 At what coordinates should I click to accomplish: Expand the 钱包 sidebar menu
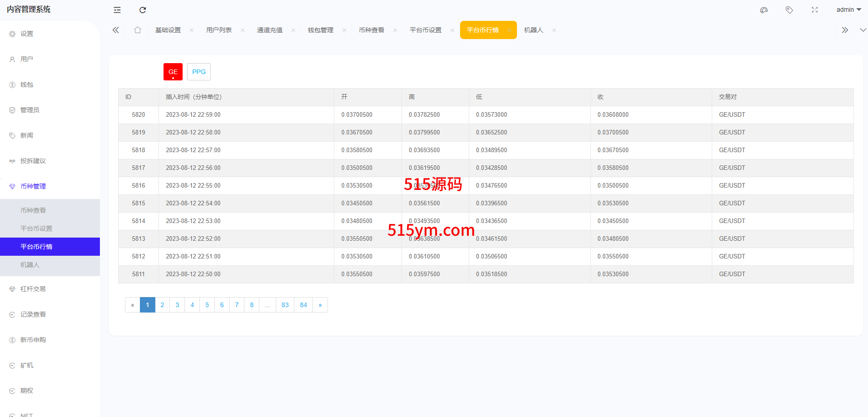[x=27, y=84]
